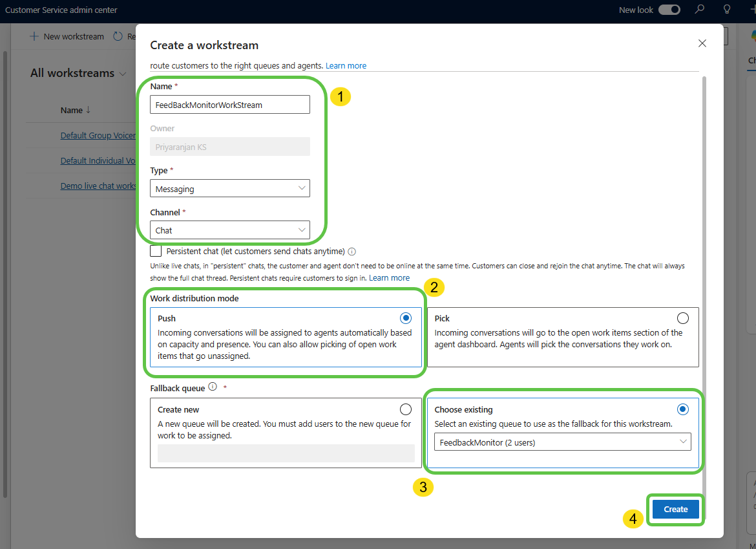Open the Type dropdown showing Messaging
This screenshot has width=756, height=549.
click(229, 188)
